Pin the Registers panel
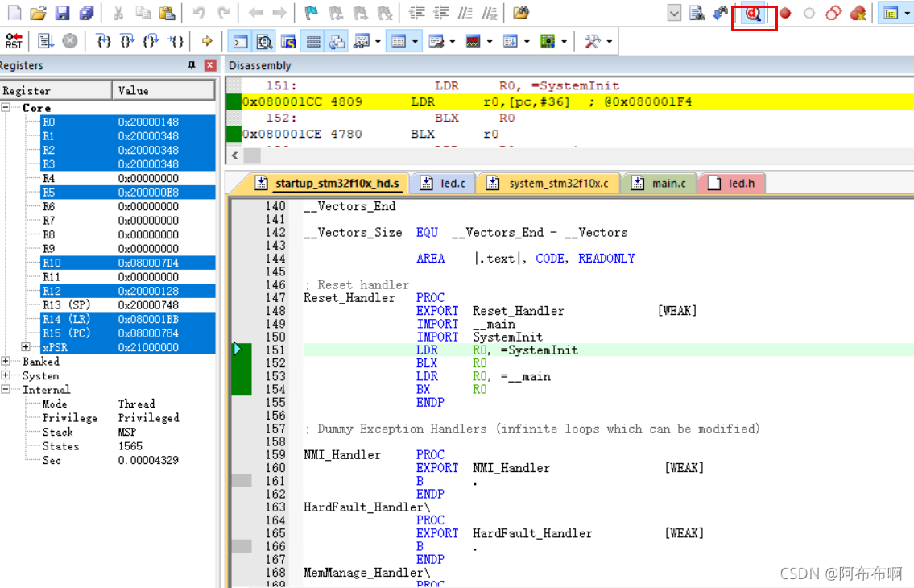The width and height of the screenshot is (914, 588). tap(192, 65)
